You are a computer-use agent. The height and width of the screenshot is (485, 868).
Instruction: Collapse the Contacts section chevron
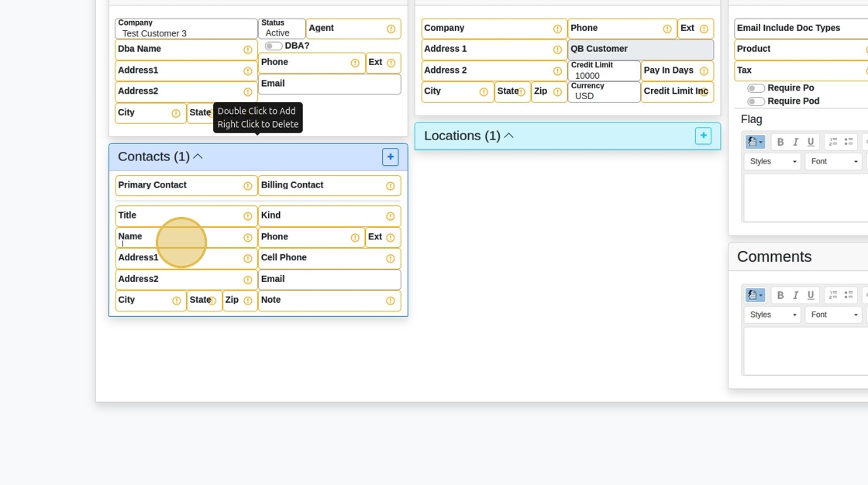point(198,157)
